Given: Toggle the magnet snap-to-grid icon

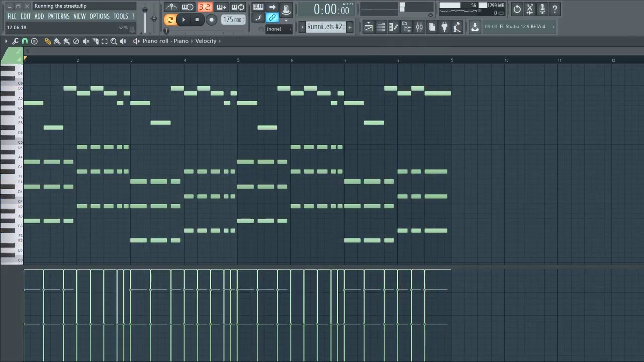Looking at the screenshot, I should pyautogui.click(x=25, y=41).
